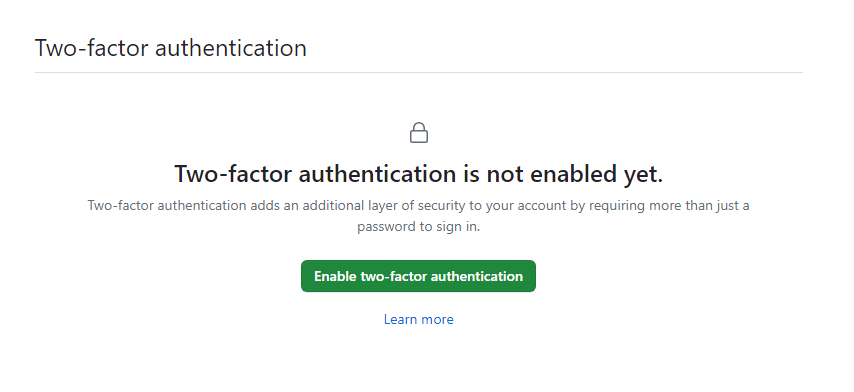Click 'two-factor' text on the green button
The width and height of the screenshot is (854, 392).
coord(393,276)
